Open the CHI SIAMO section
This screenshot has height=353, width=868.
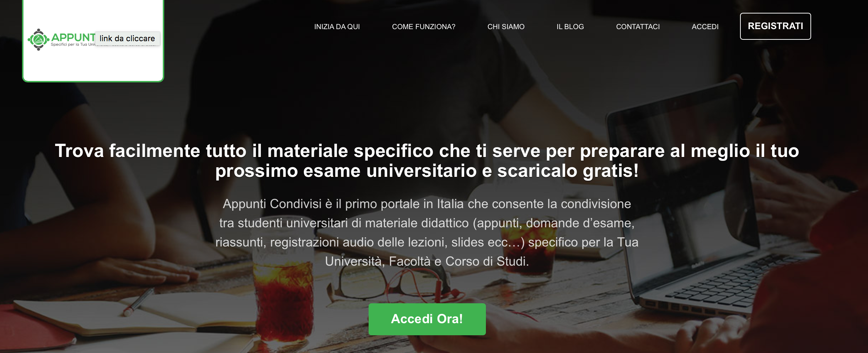tap(506, 27)
